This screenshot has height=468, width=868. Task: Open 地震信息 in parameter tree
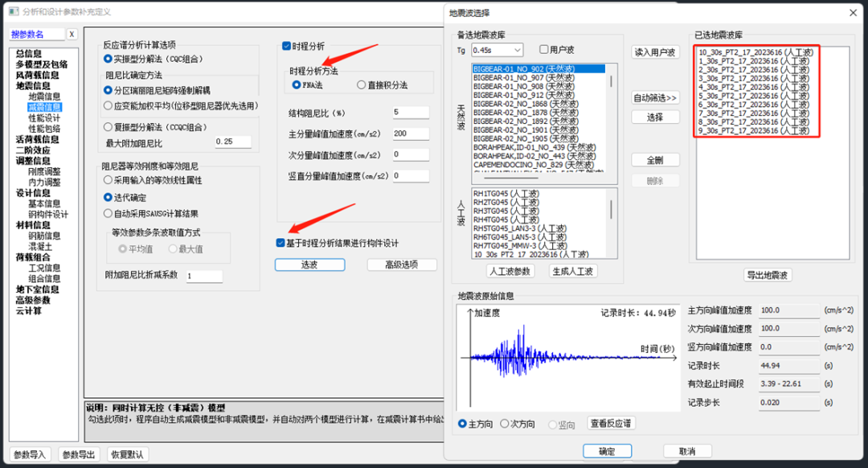(x=33, y=86)
